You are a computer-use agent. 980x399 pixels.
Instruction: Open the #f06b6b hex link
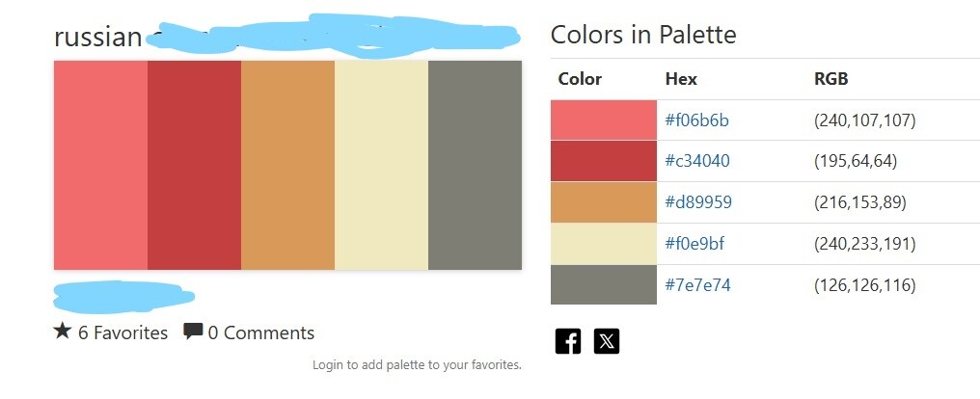(696, 120)
